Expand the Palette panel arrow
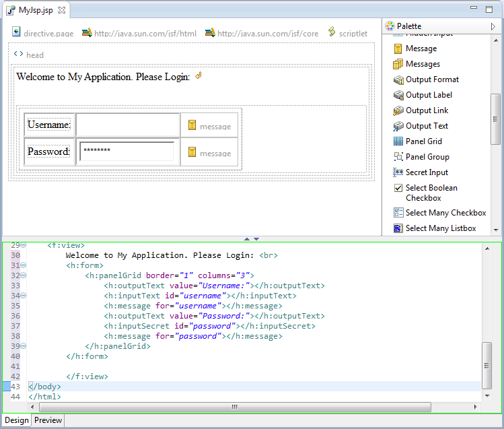This screenshot has height=429, width=504. [493, 26]
